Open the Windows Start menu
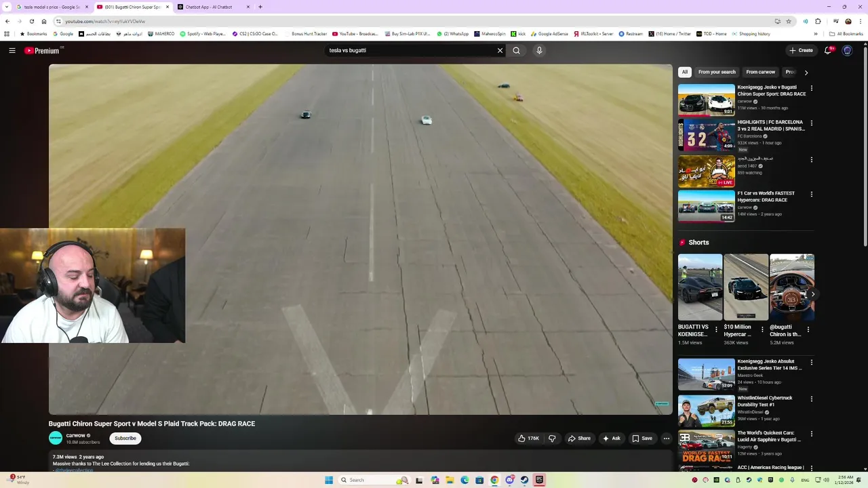Image resolution: width=868 pixels, height=488 pixels. point(329,480)
